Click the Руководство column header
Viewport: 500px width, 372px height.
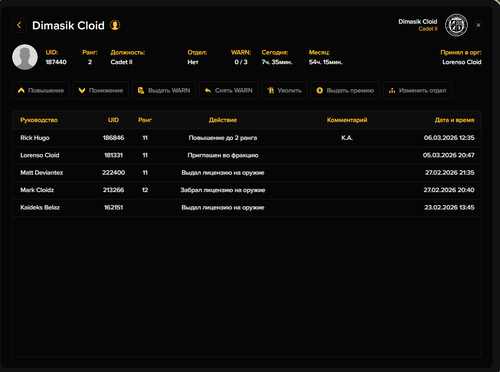(x=39, y=120)
